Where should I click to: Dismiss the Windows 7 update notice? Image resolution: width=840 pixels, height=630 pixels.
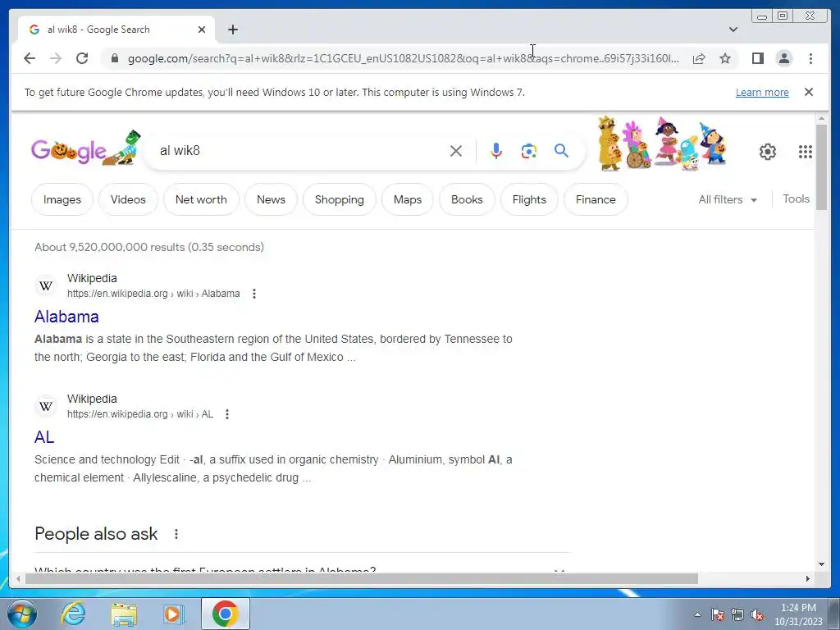point(809,92)
